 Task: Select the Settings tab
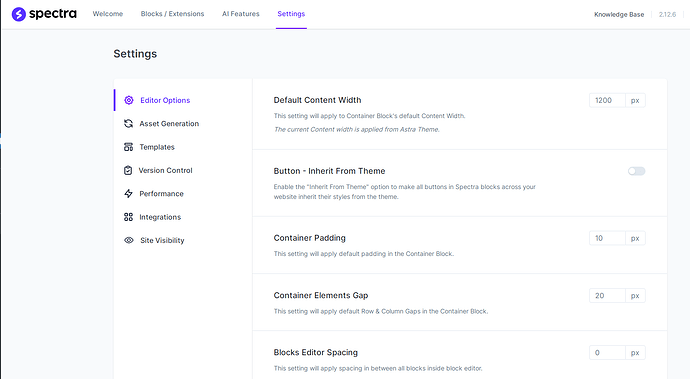click(291, 14)
